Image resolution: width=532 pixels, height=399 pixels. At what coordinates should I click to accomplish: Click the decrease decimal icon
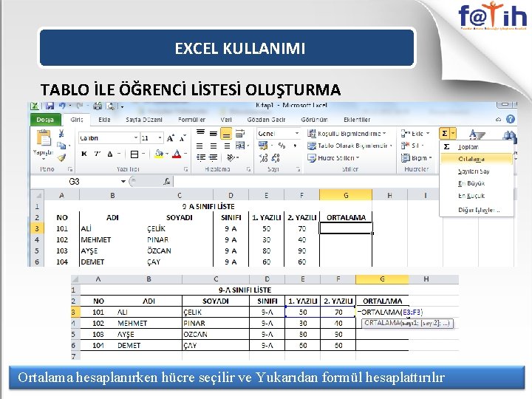[x=276, y=158]
